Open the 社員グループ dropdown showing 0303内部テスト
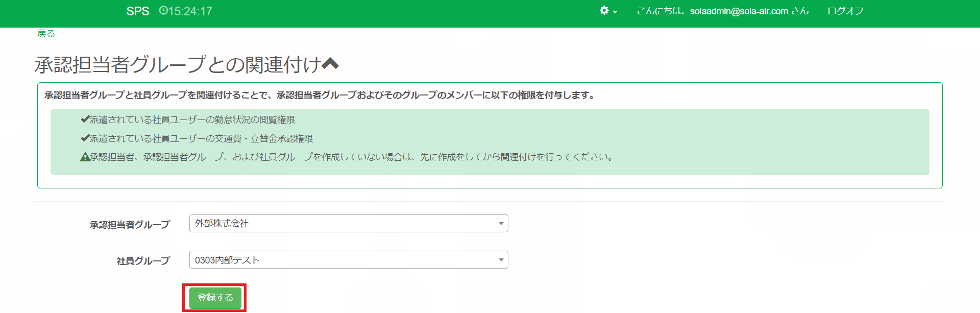The image size is (980, 313). pyautogui.click(x=348, y=260)
